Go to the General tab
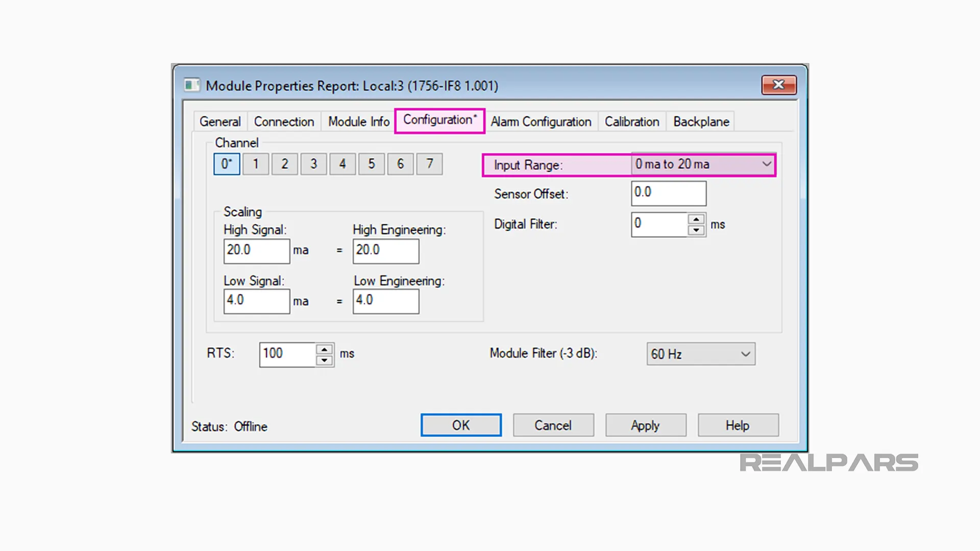This screenshot has width=980, height=551. 220,122
